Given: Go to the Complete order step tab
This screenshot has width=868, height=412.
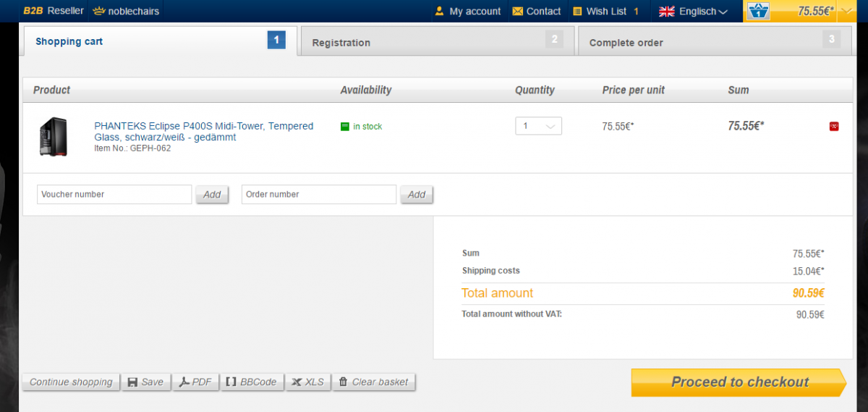Looking at the screenshot, I should point(715,41).
